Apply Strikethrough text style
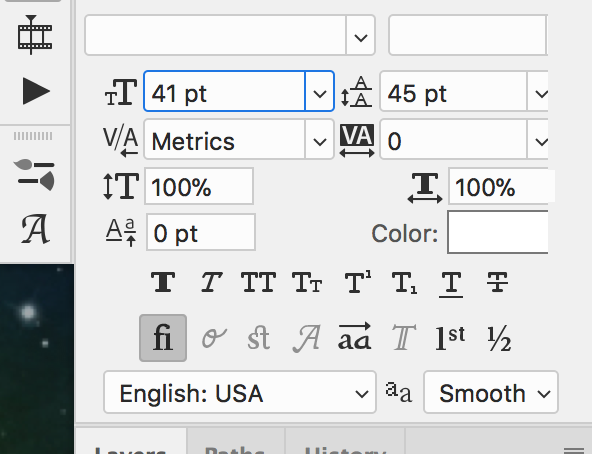Screen dimensions: 592x454 tap(498, 282)
